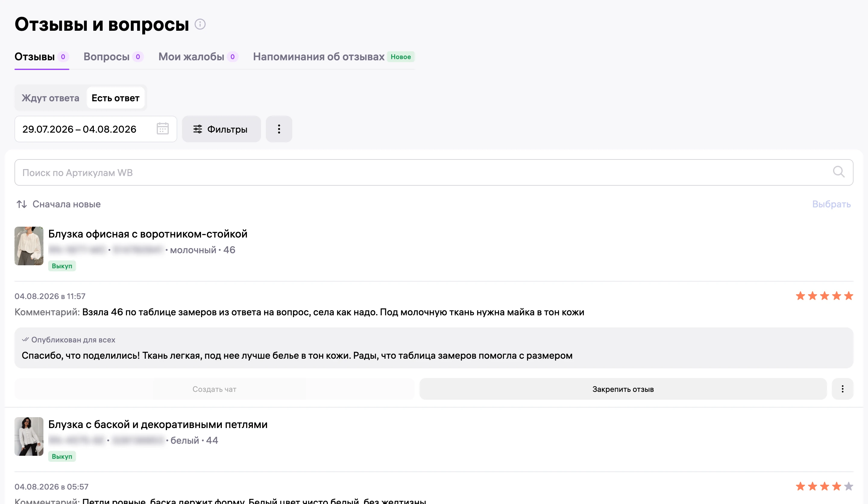Open the Напоминания об отзывах tab
Viewport: 868px width, 504px height.
[333, 57]
